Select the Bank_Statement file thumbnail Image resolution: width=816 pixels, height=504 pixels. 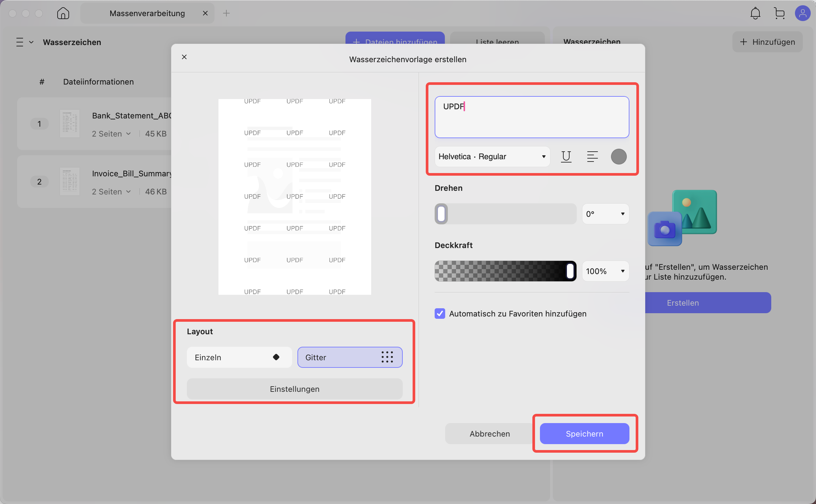coord(70,124)
